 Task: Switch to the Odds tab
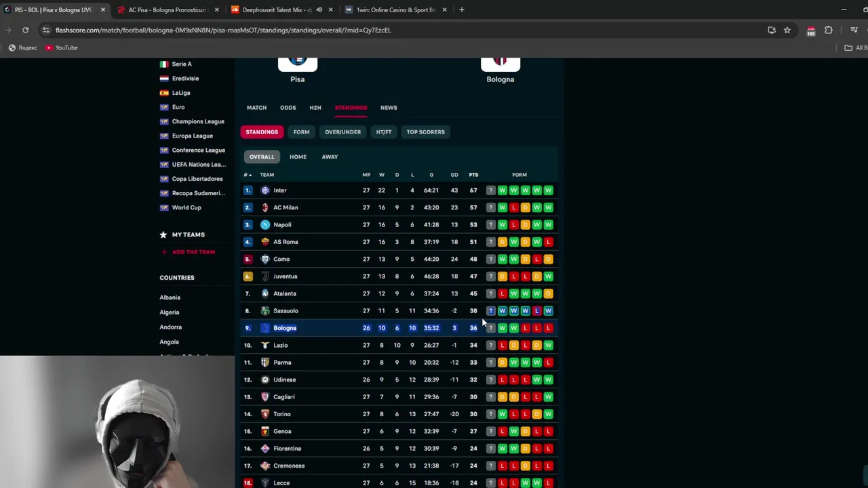(x=288, y=107)
